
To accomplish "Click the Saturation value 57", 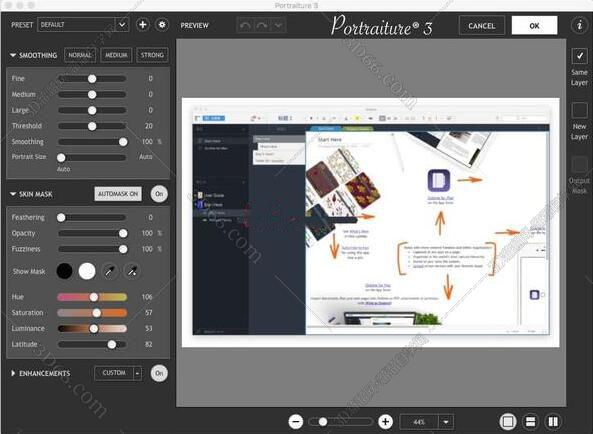I will point(149,313).
